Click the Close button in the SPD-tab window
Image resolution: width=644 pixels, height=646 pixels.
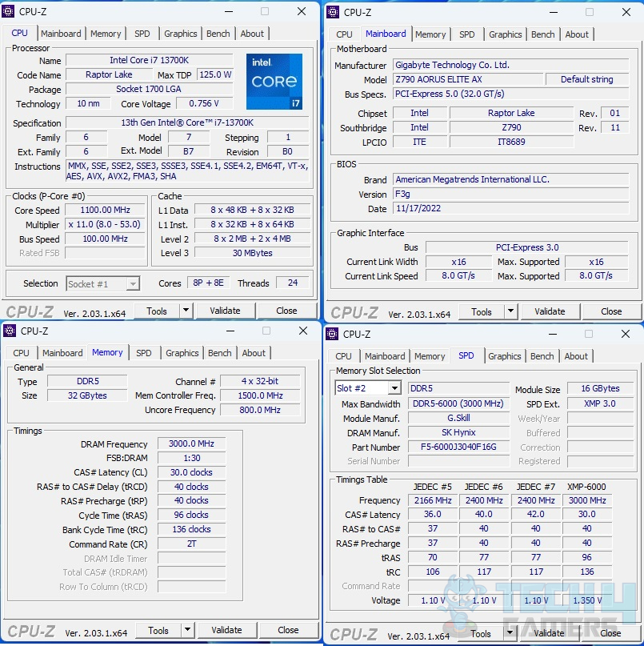coord(610,634)
